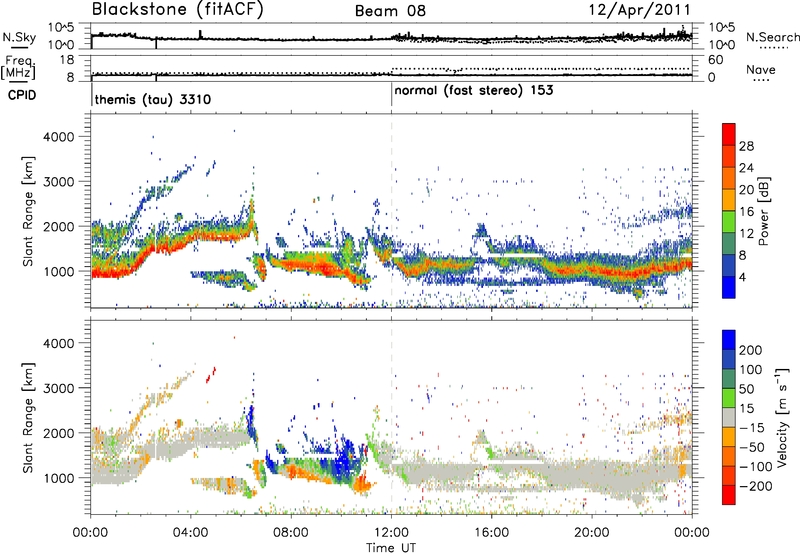This screenshot has height=554, width=800.
Task: Click the "10^5" tick right of the noise panel
Action: [x=722, y=27]
